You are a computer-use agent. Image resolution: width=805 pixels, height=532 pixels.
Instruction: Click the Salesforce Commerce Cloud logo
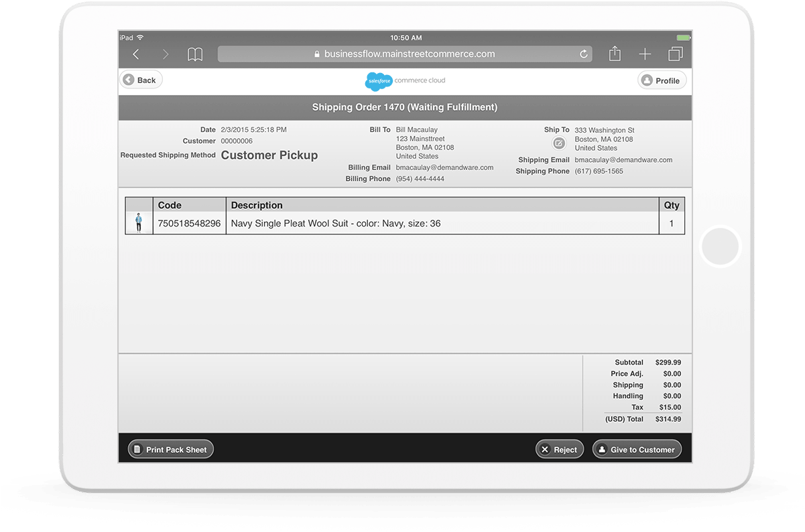[x=405, y=81]
